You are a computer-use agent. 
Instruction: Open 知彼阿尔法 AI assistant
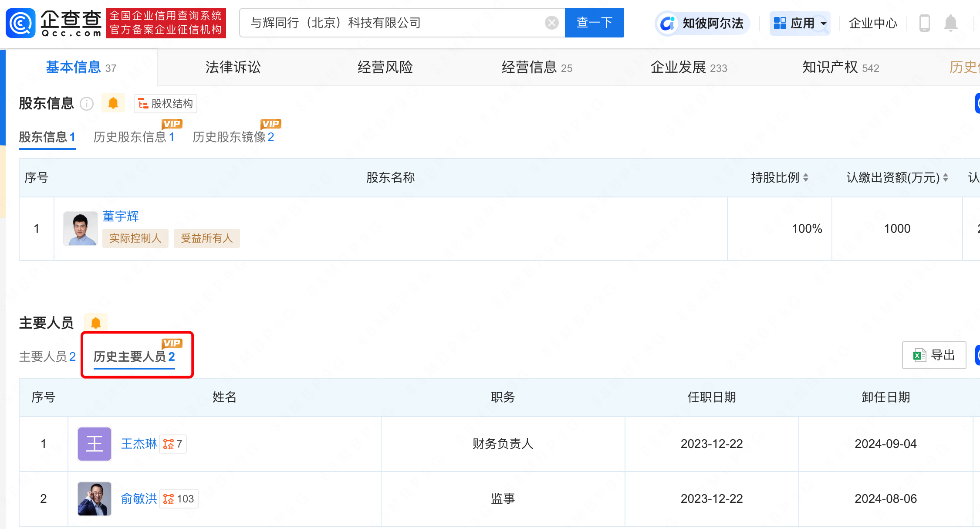[x=703, y=23]
